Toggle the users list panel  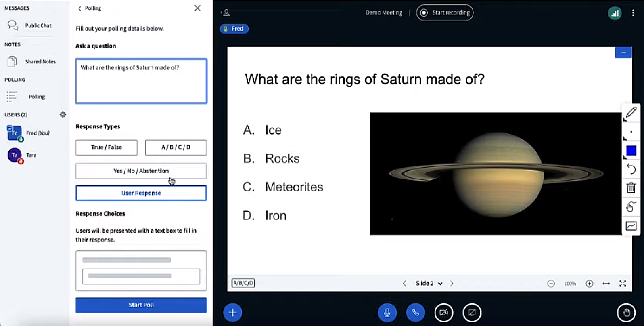(226, 13)
